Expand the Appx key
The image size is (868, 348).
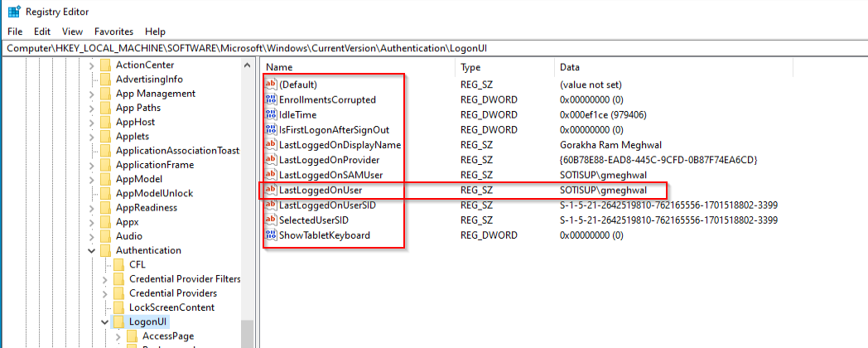92,222
